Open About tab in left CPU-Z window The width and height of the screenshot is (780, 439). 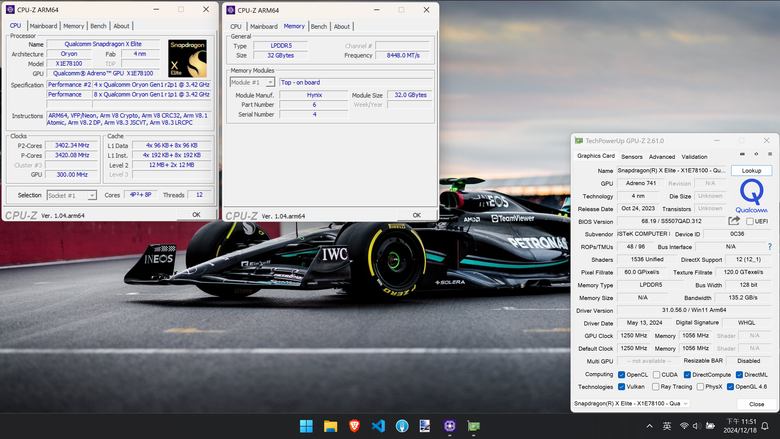(121, 26)
